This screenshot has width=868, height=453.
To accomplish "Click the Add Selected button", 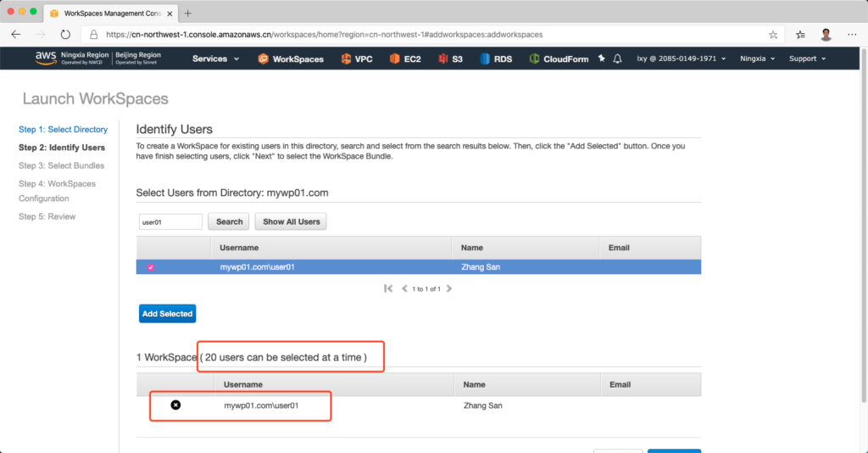I will click(x=167, y=314).
